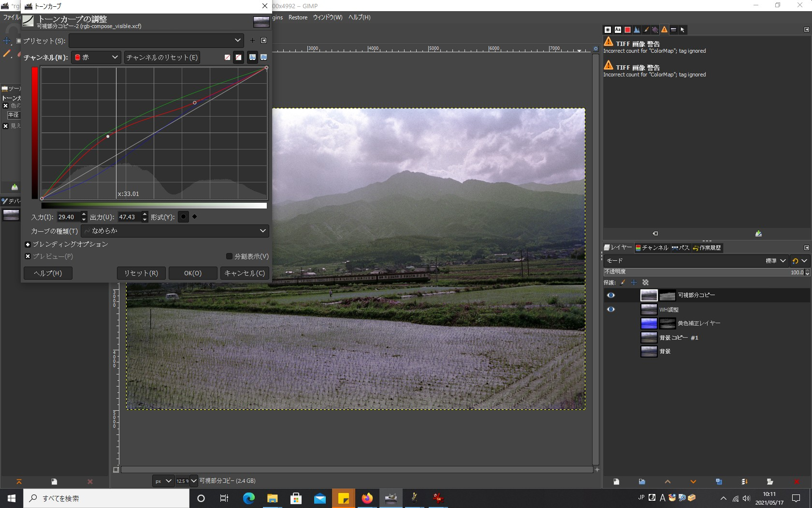
Task: Create a new layer group
Action: [642, 482]
